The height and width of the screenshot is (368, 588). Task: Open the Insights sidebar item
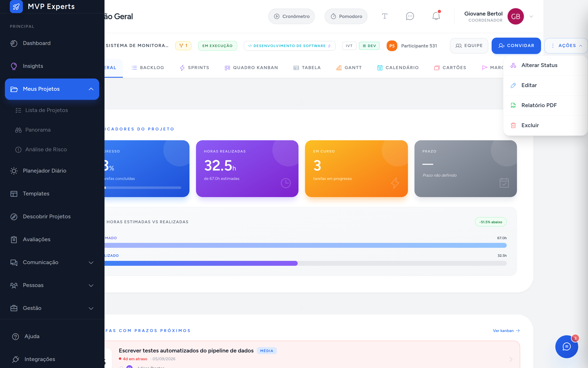coord(52,66)
